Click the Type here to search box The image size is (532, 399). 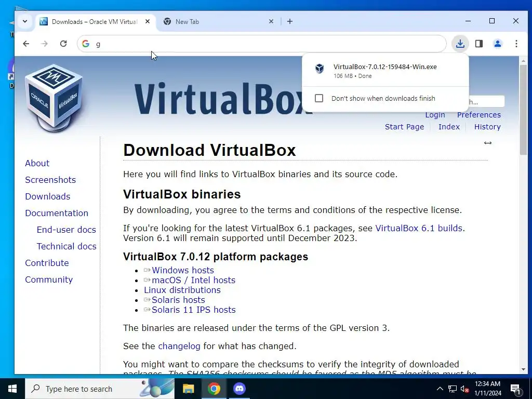[x=100, y=389]
